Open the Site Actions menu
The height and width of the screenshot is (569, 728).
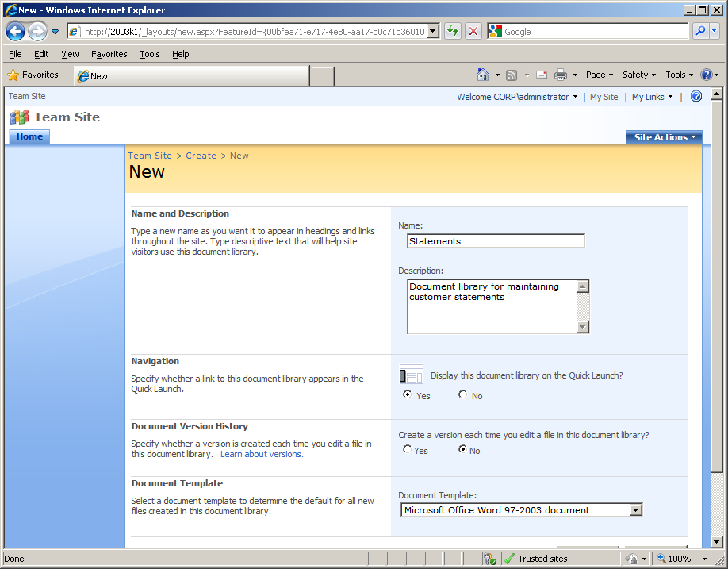(x=664, y=136)
